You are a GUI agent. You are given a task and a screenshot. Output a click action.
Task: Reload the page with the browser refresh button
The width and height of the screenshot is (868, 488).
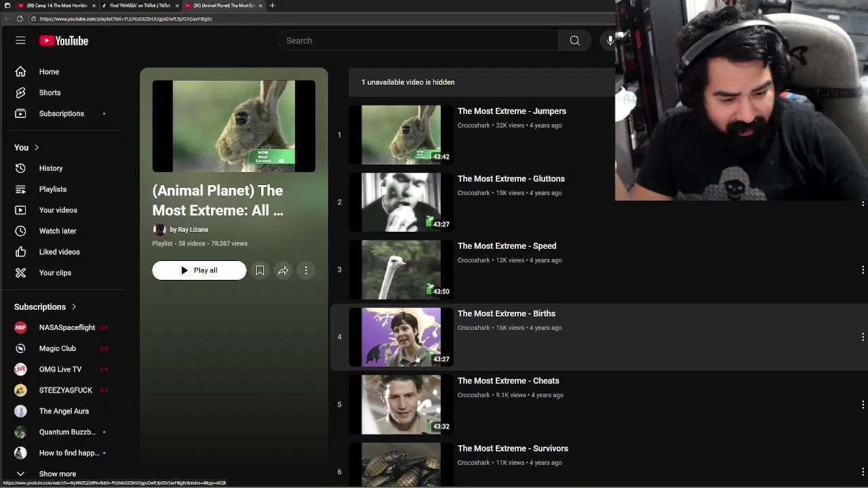coord(20,19)
